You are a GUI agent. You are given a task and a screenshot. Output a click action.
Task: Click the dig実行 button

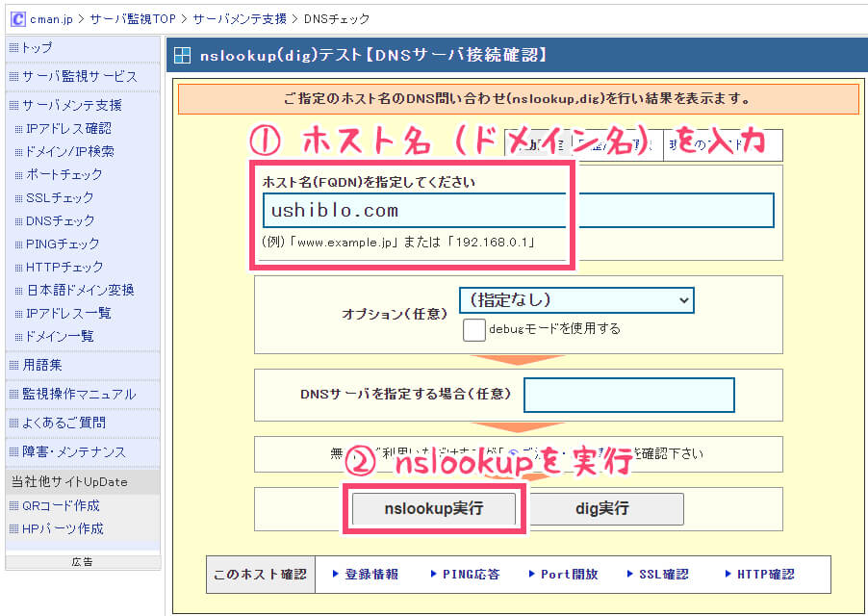(x=601, y=508)
